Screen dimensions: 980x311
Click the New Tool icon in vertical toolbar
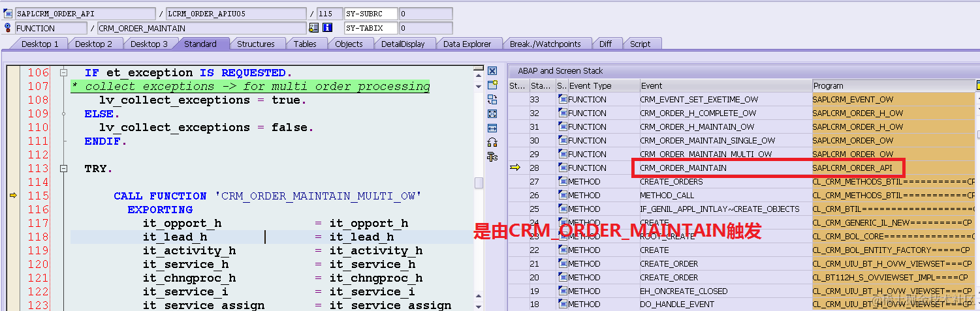click(492, 85)
